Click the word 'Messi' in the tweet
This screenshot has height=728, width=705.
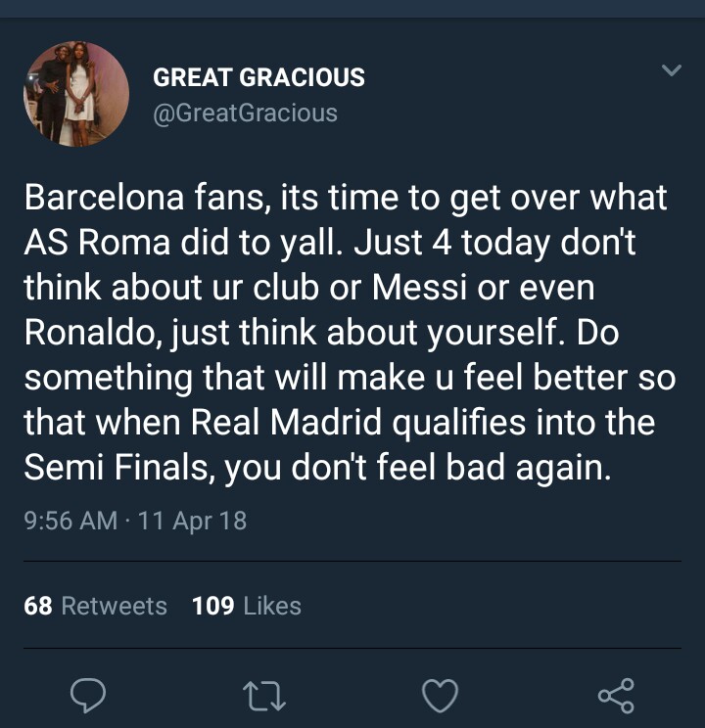click(419, 288)
